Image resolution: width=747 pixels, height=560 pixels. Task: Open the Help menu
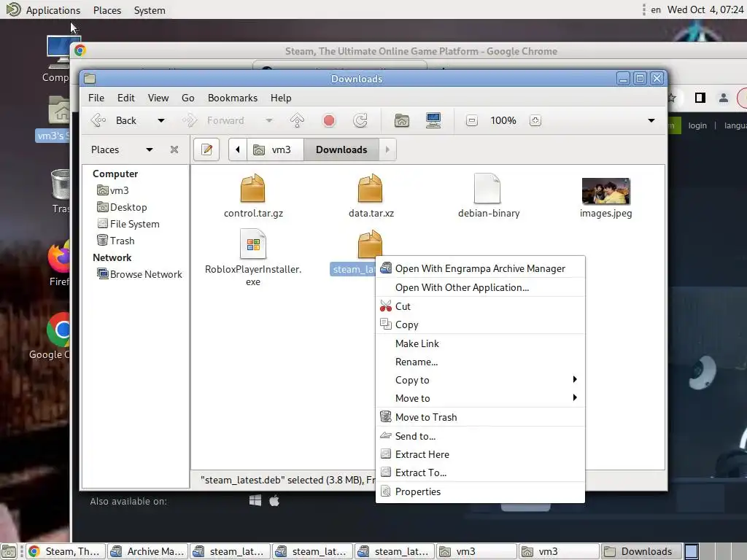(281, 98)
